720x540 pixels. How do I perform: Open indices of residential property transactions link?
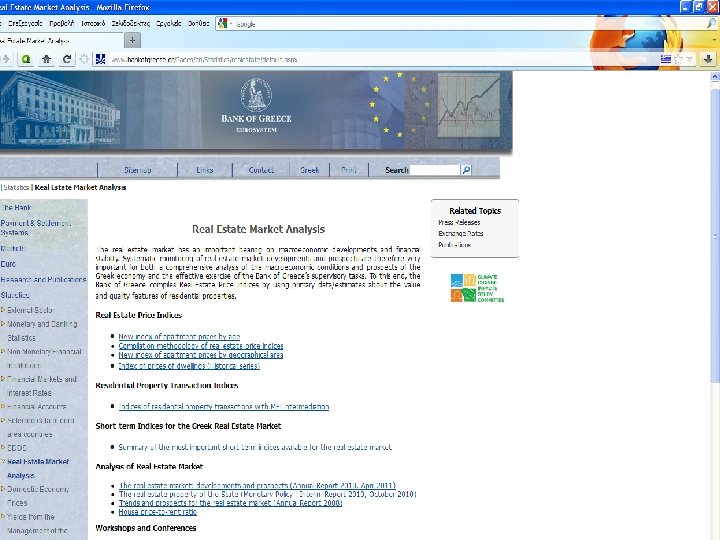point(224,406)
